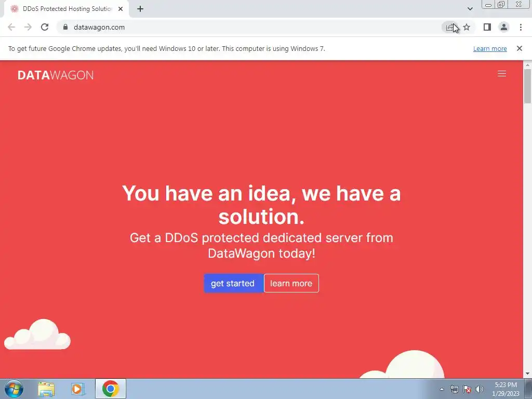The height and width of the screenshot is (399, 532).
Task: Open Chrome three-dot menu
Action: click(521, 27)
